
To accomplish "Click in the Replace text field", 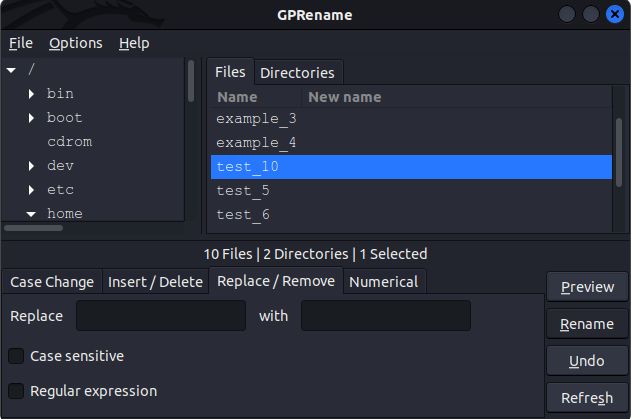I will click(161, 316).
